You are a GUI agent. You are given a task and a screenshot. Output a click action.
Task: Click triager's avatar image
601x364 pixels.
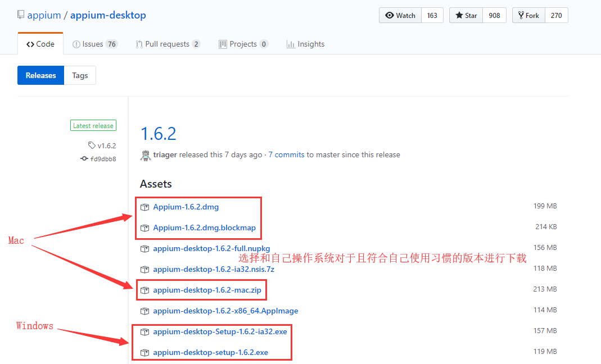coord(146,155)
